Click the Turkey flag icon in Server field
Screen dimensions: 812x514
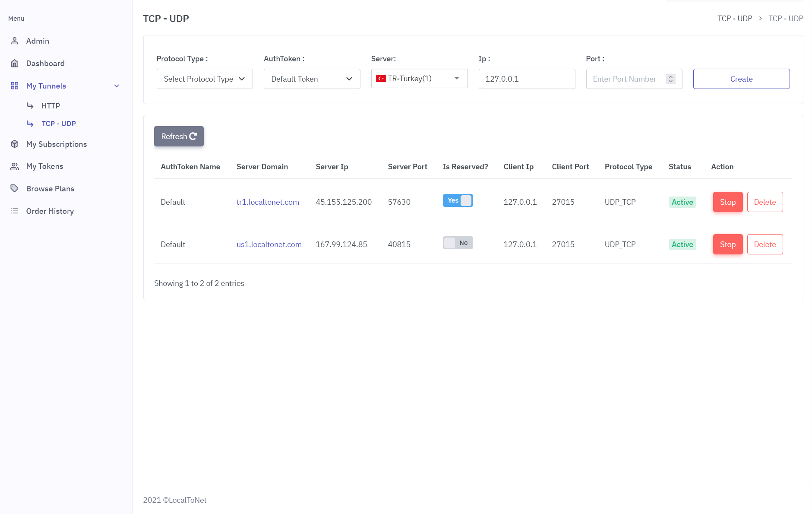[x=381, y=79]
